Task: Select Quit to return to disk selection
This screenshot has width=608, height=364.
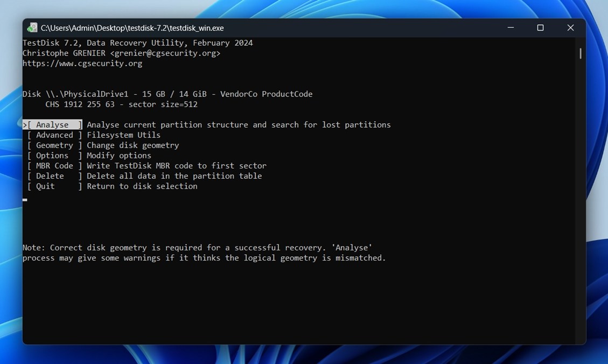Action: click(x=46, y=186)
